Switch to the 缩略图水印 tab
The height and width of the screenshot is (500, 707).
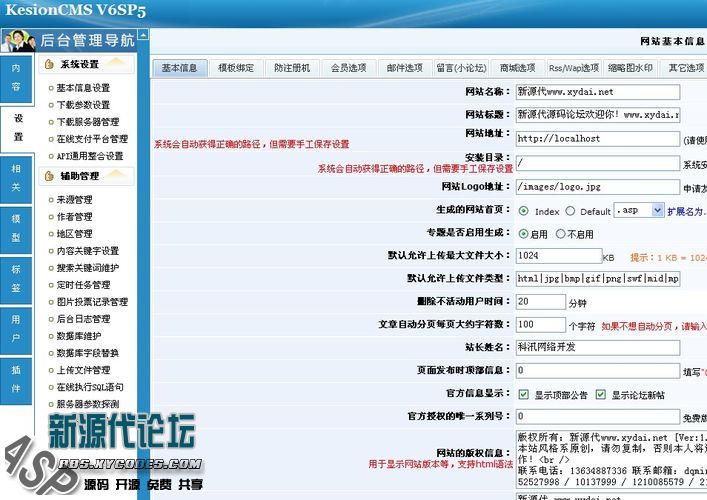[x=630, y=68]
